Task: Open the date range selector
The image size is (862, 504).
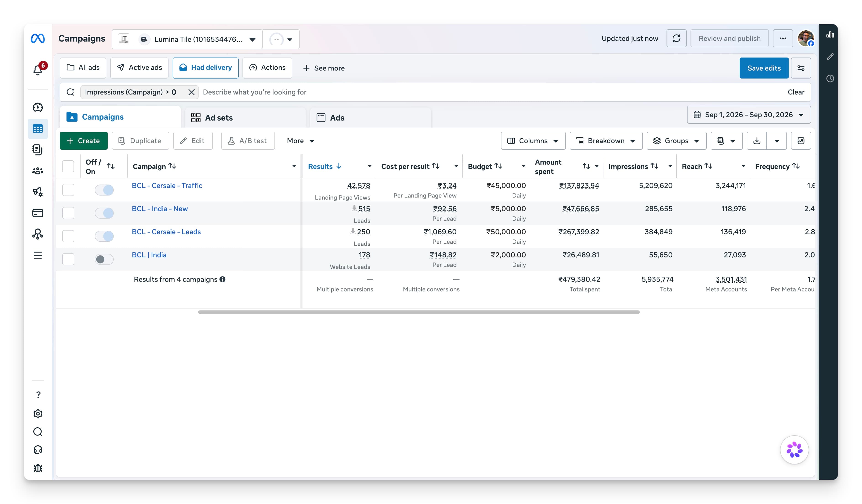Action: tap(749, 115)
